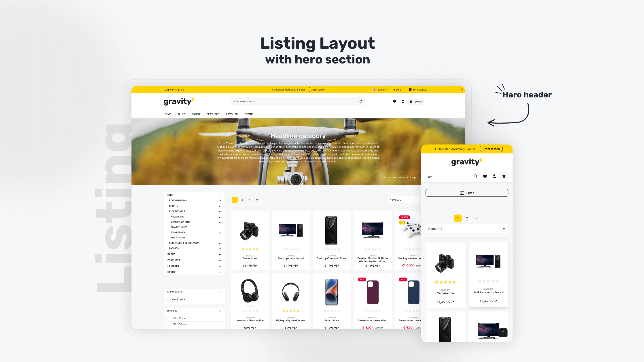Click the kebab menu icon
The height and width of the screenshot is (362, 644).
[428, 101]
